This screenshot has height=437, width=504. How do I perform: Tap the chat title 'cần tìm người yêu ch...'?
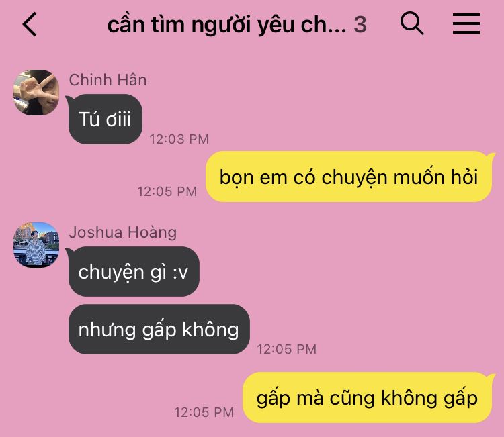tap(227, 25)
